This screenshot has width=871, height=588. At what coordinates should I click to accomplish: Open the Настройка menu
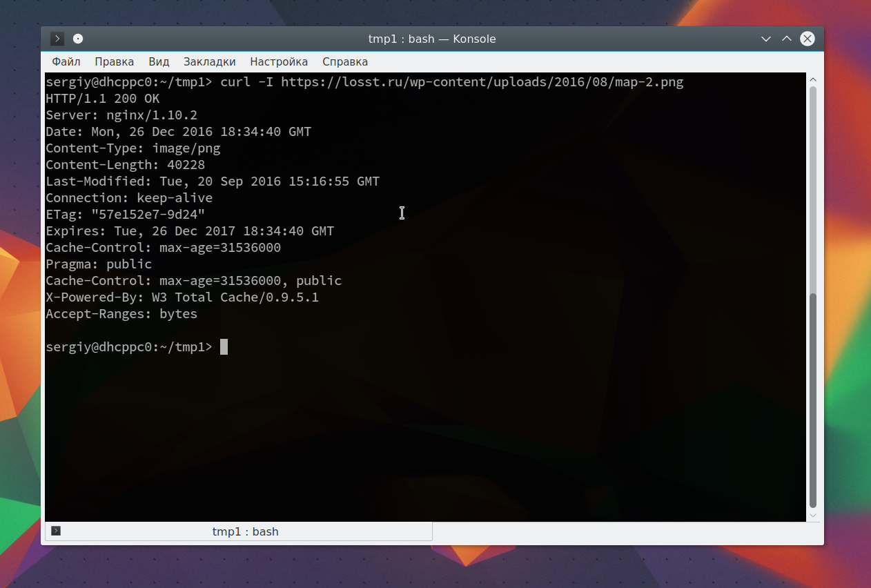(279, 61)
